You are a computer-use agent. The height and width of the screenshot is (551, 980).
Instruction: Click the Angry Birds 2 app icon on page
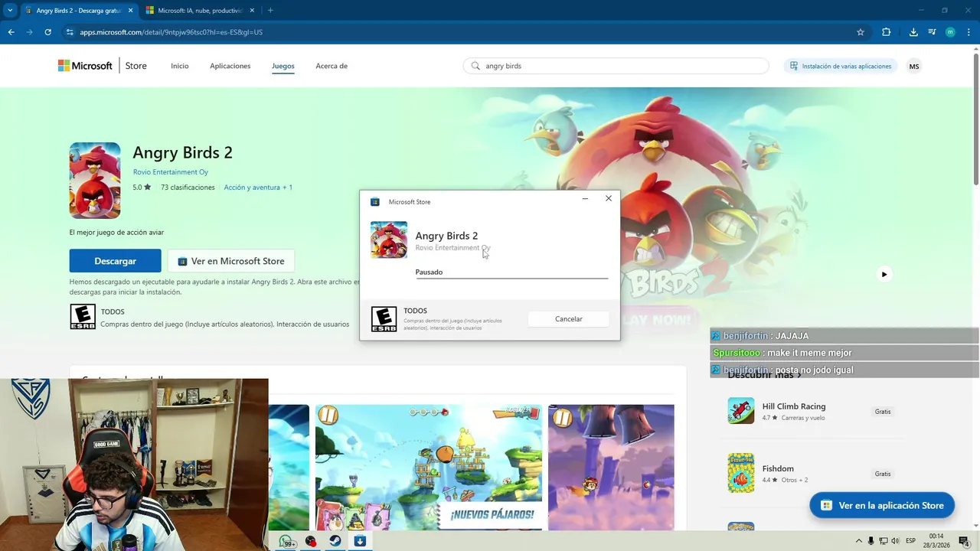click(95, 181)
